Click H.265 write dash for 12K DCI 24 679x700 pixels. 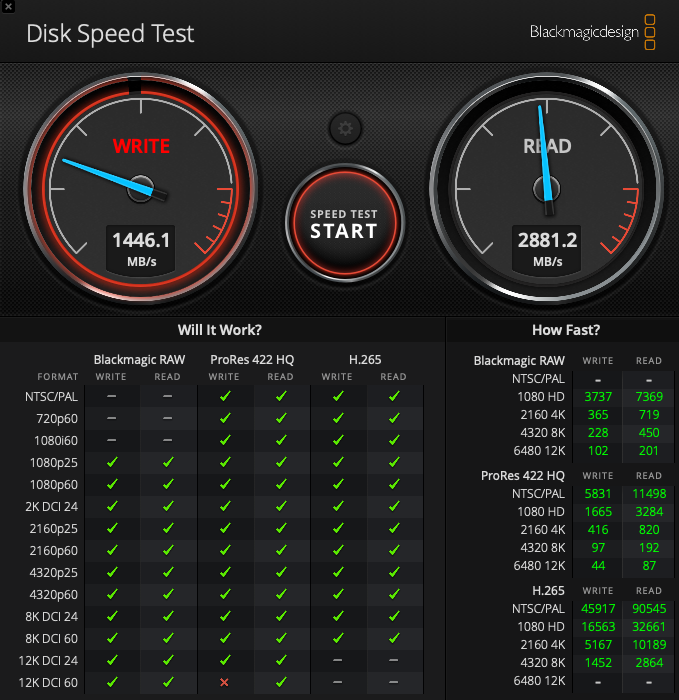point(337,660)
